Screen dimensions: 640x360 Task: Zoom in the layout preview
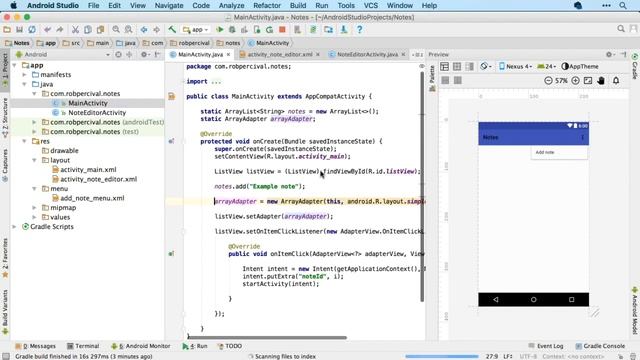[x=575, y=81]
